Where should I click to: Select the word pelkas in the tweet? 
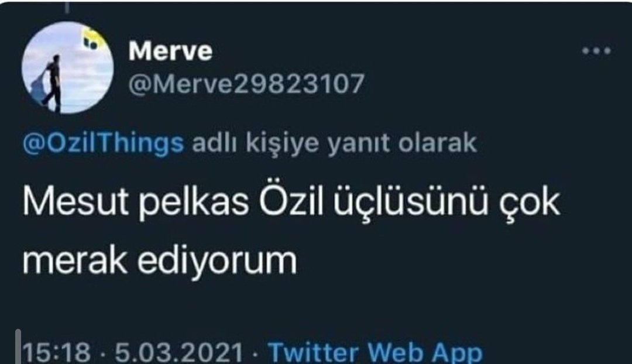pyautogui.click(x=194, y=202)
